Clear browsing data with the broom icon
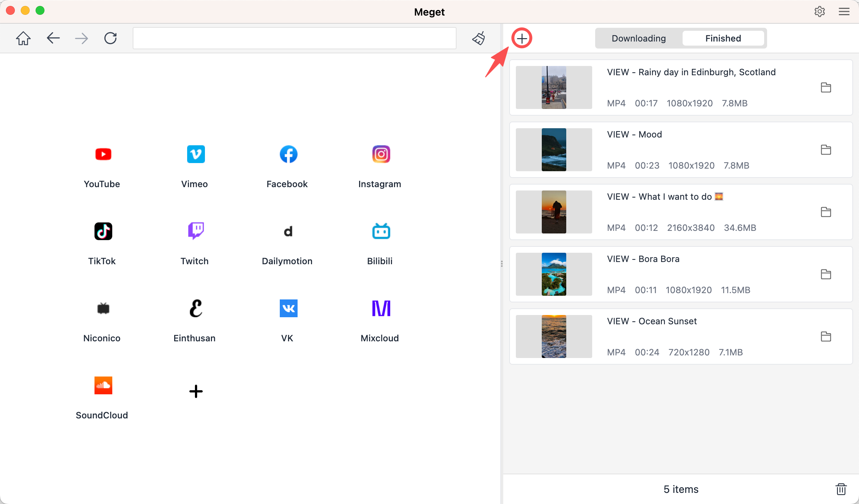 click(x=479, y=38)
